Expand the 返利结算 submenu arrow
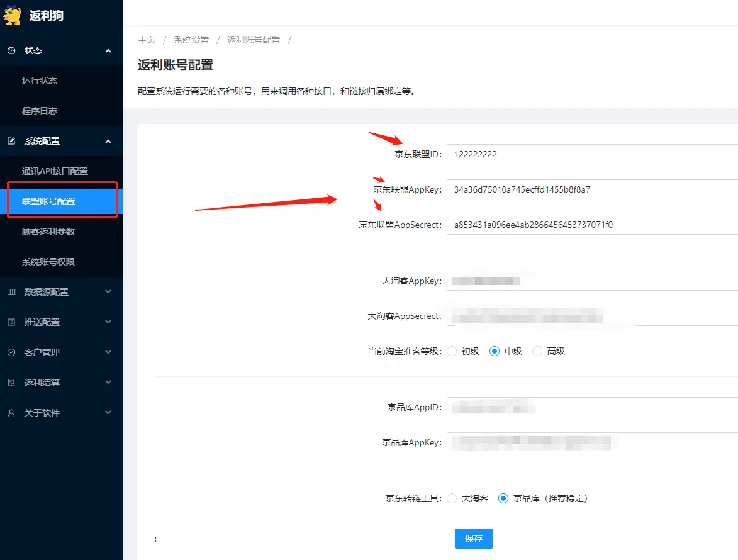This screenshot has height=560, width=738. pyautogui.click(x=108, y=383)
